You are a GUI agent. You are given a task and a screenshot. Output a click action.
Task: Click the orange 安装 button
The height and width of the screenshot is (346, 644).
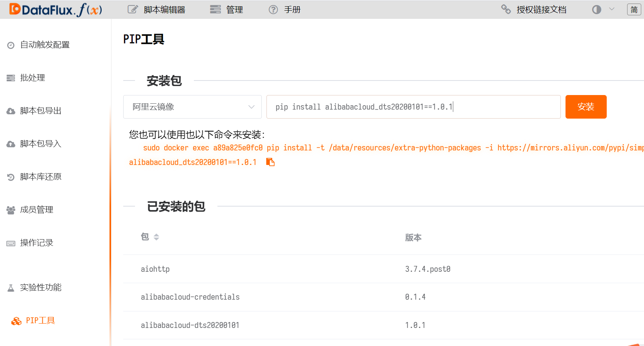click(586, 107)
